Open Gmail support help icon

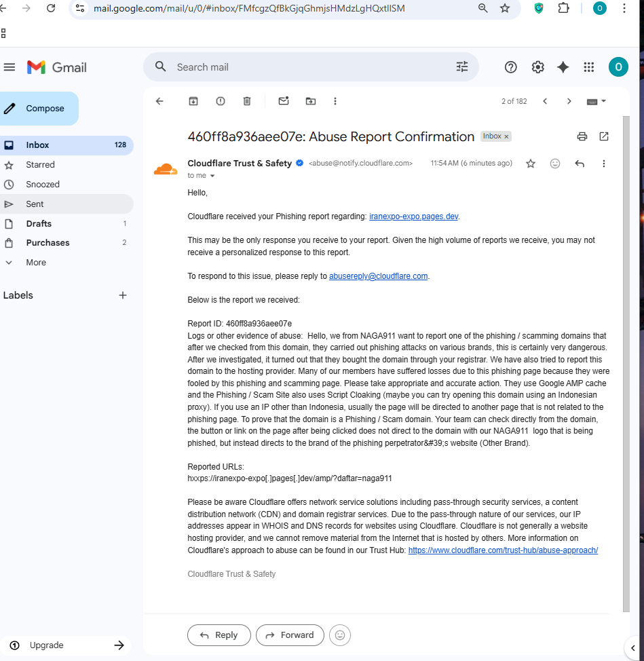(510, 67)
